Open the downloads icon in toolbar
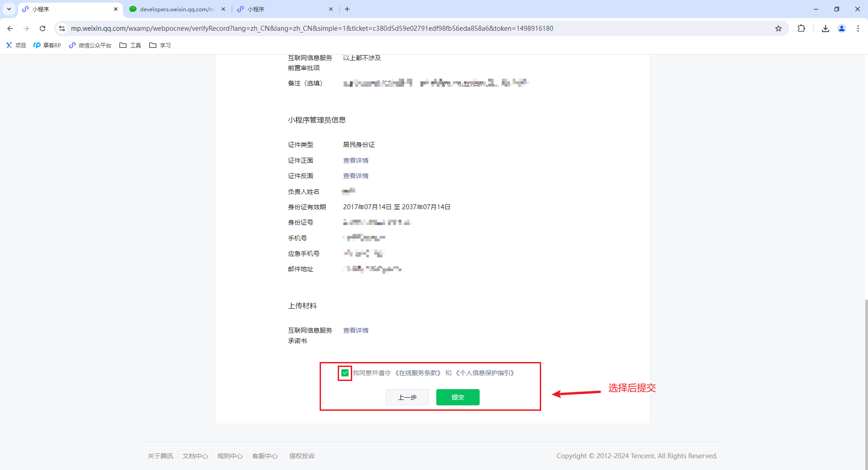The image size is (868, 470). 826,28
